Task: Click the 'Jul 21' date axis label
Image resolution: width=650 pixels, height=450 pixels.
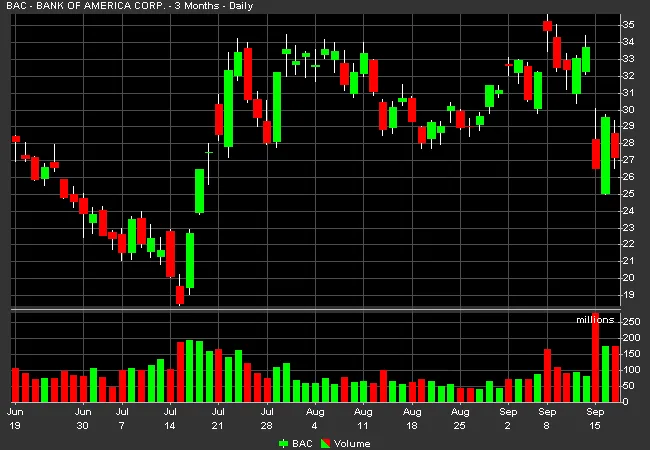Action: [x=218, y=419]
